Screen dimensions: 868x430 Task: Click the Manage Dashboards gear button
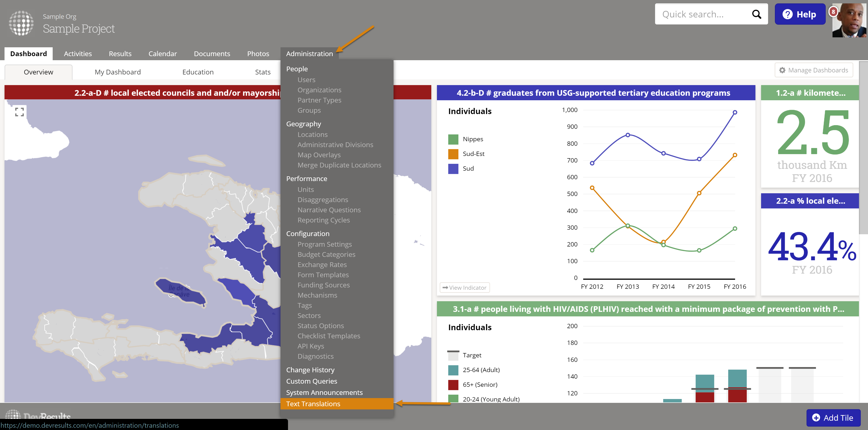click(x=814, y=70)
